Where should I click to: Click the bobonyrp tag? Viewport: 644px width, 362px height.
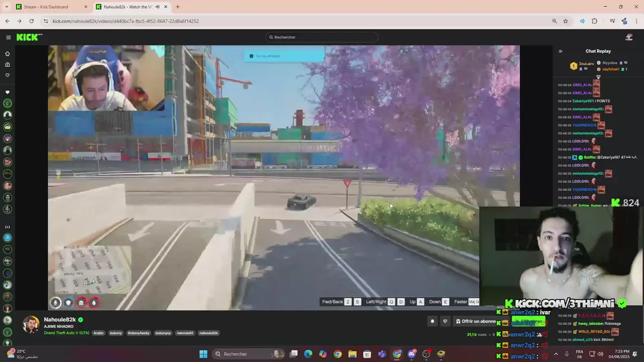point(163,333)
